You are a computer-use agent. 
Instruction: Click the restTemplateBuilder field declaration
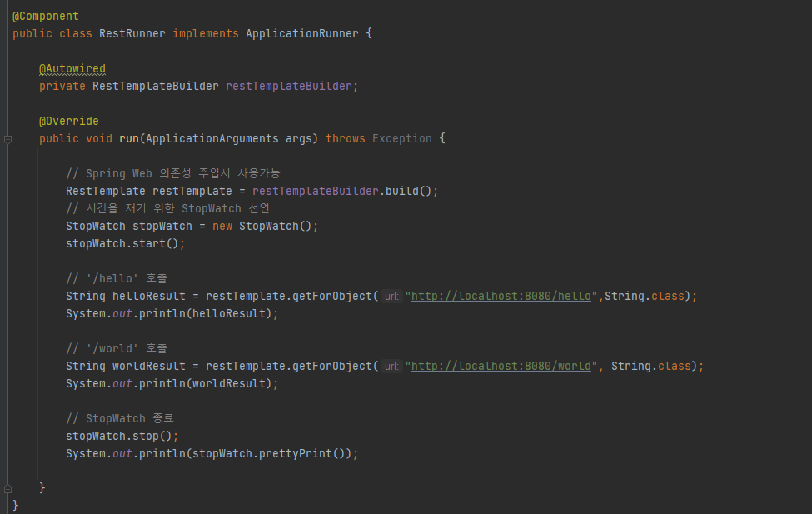tap(288, 86)
